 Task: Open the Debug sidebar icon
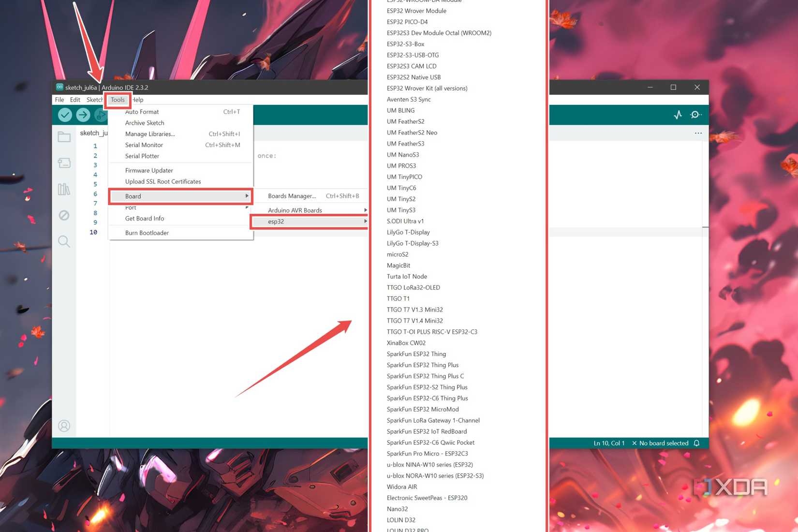click(x=64, y=215)
